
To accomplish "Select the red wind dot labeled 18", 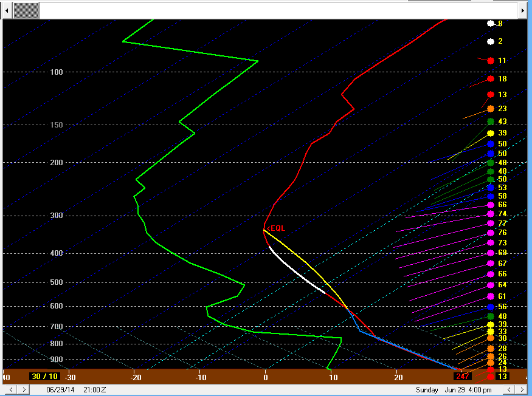I will tap(491, 79).
